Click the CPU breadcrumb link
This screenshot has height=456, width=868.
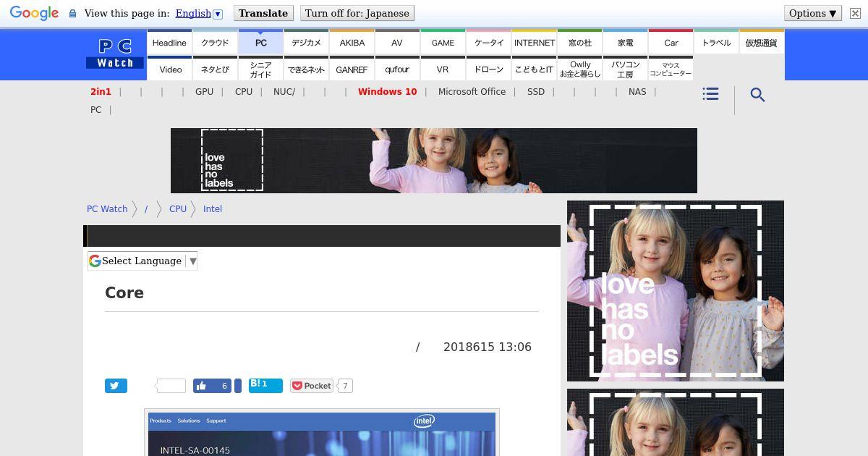pos(178,208)
